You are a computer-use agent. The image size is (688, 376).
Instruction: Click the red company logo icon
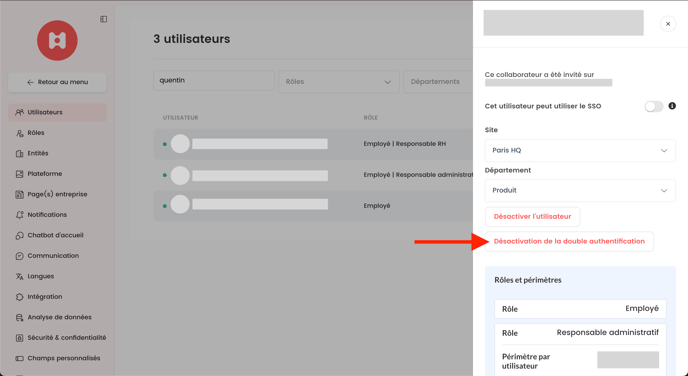point(57,40)
